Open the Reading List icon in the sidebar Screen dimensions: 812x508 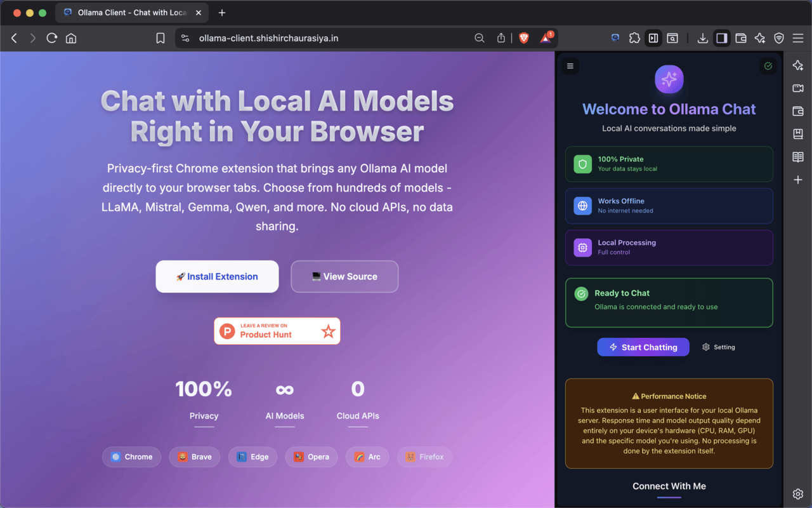tap(797, 157)
